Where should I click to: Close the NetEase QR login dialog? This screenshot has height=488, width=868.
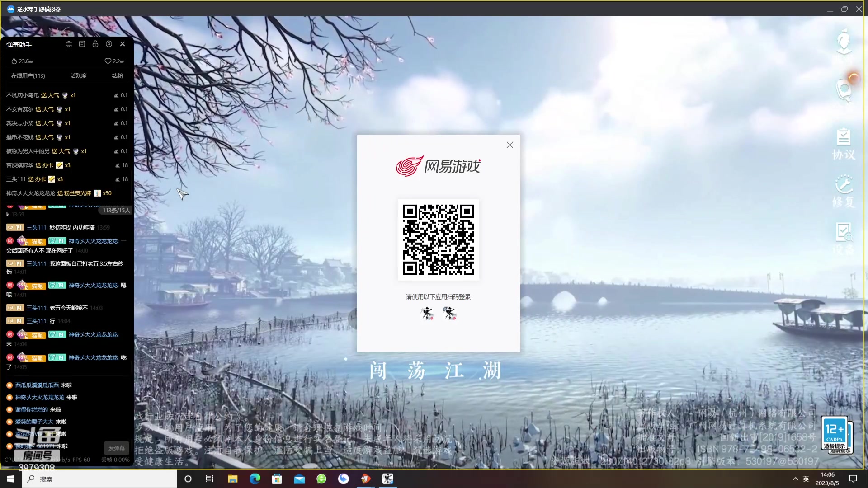point(509,145)
